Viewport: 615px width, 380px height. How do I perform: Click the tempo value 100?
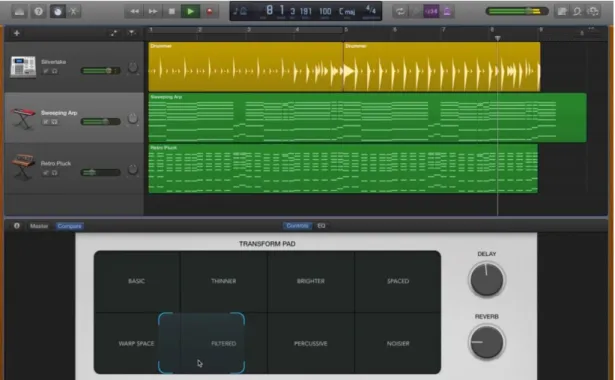click(x=325, y=11)
